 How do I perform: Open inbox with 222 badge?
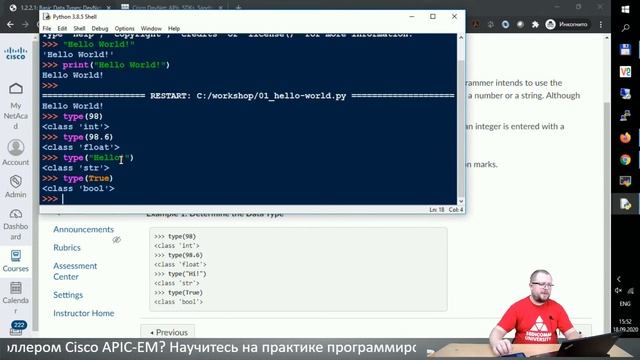(17, 328)
